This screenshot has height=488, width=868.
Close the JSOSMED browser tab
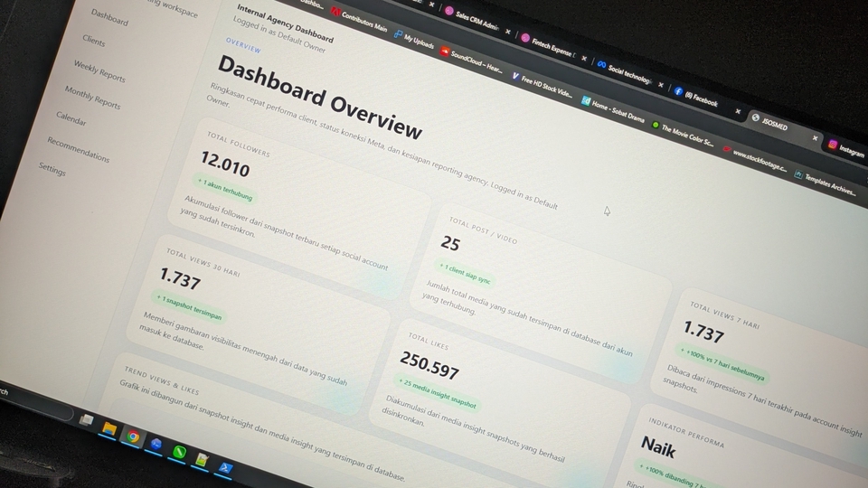[815, 138]
